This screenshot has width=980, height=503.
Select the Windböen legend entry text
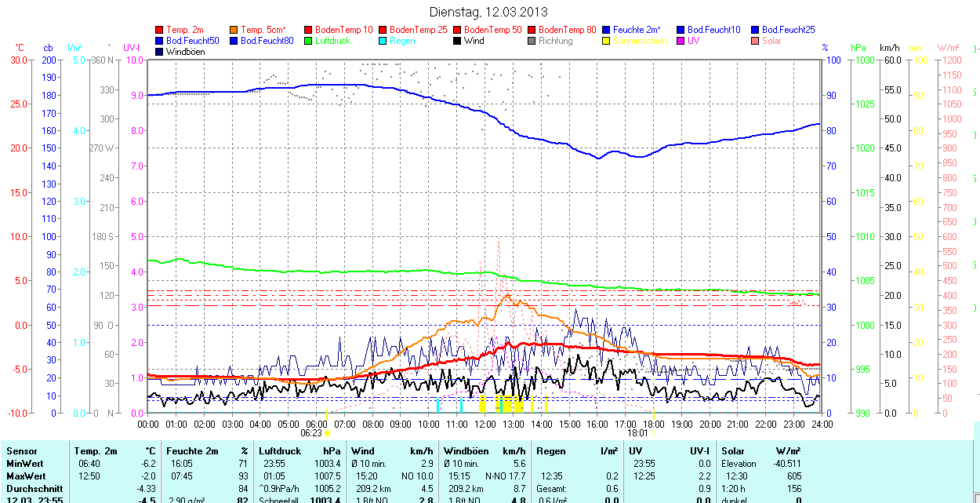point(183,52)
